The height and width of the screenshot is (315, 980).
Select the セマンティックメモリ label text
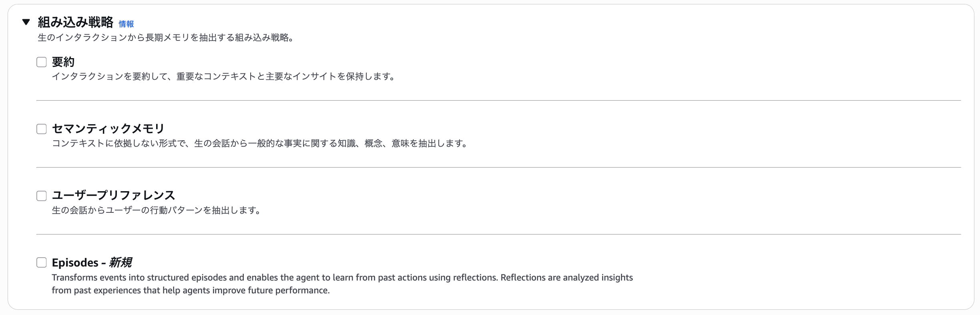click(x=108, y=129)
